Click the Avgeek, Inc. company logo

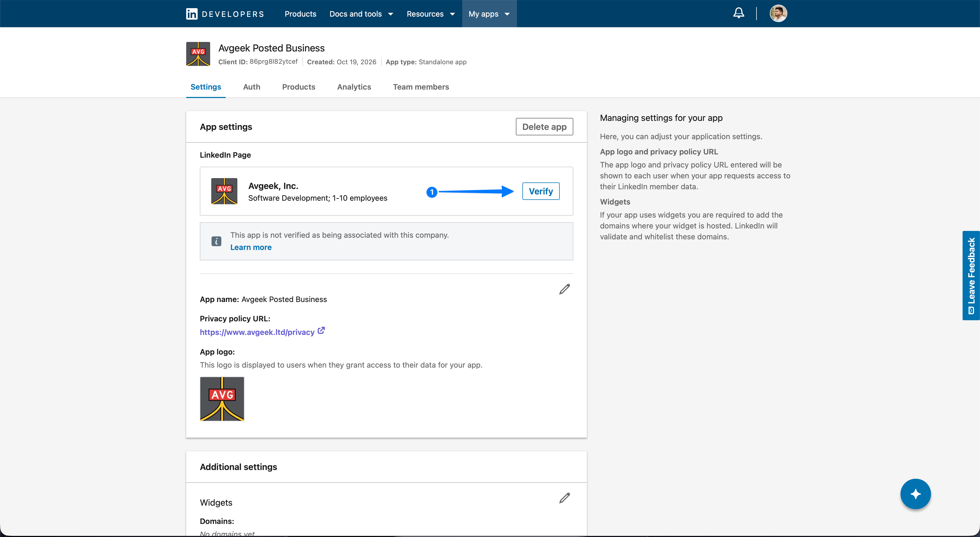[x=224, y=191]
